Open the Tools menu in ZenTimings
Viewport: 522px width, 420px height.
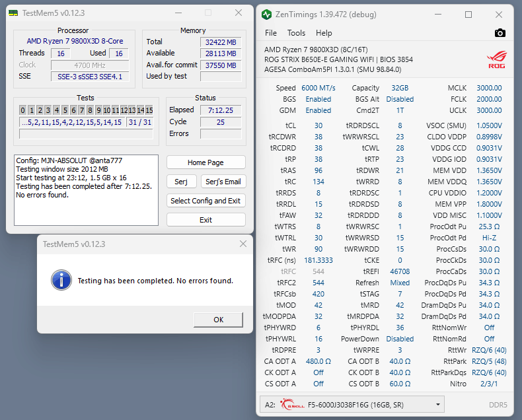pyautogui.click(x=296, y=33)
